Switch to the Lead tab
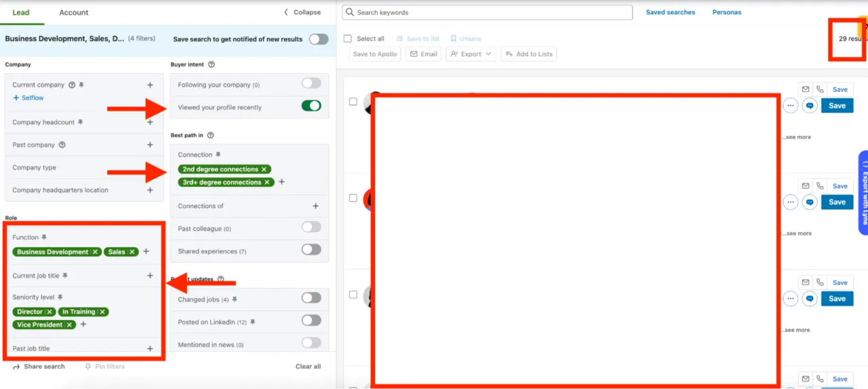The height and width of the screenshot is (389, 868). point(21,12)
